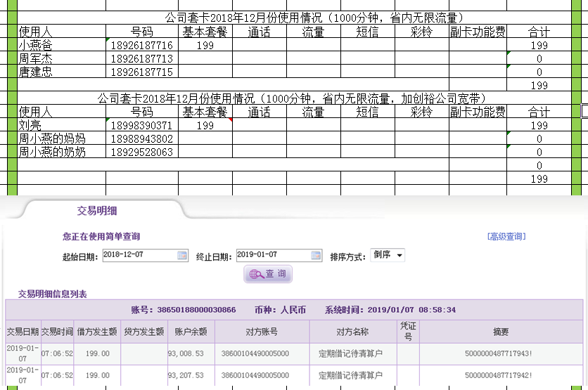Open the calendar picker for 终止日期
This screenshot has height=390, width=588.
click(x=317, y=255)
